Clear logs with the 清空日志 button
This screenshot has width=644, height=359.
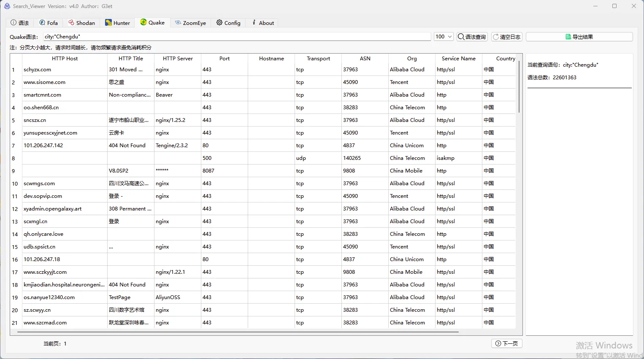tap(507, 37)
